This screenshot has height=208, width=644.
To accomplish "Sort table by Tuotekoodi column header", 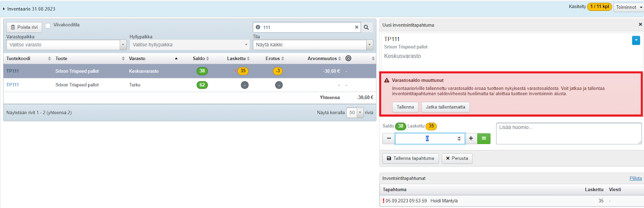I will tap(19, 58).
